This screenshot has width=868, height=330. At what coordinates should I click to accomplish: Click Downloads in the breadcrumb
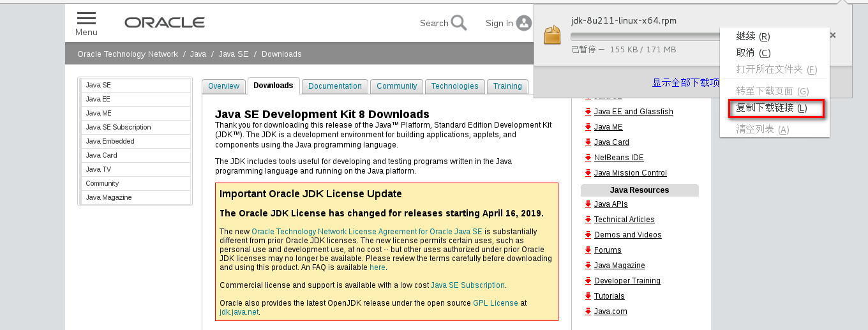(x=281, y=54)
